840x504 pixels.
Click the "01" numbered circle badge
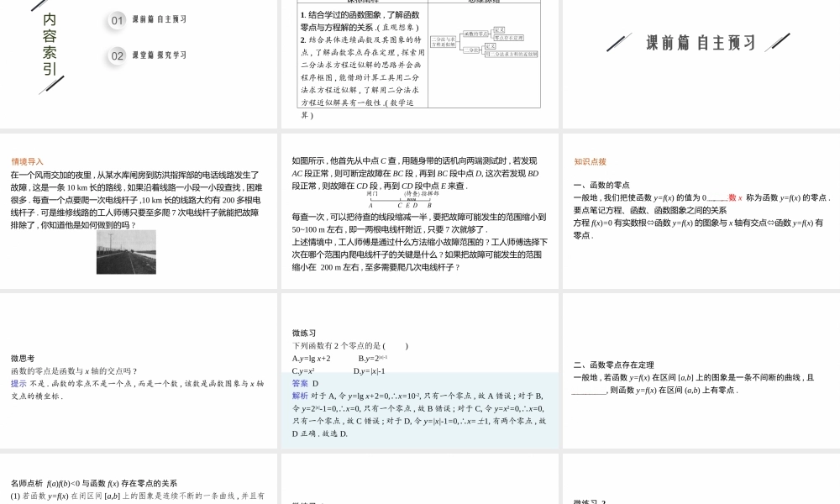[x=116, y=19]
